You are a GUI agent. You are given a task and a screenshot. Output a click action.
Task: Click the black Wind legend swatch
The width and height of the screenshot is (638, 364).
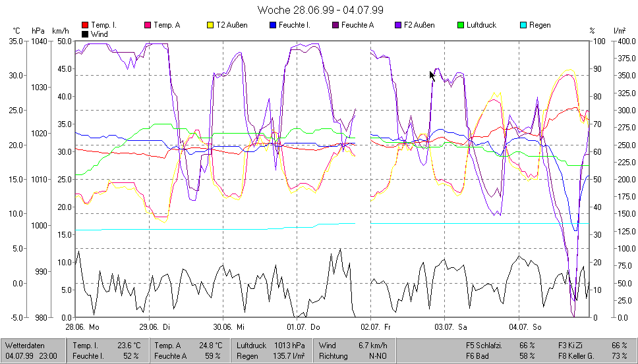tap(85, 34)
